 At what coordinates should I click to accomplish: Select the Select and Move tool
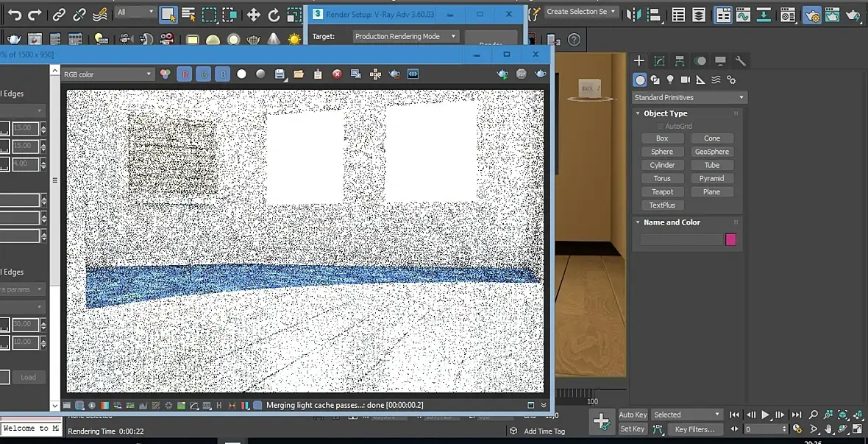pos(253,15)
